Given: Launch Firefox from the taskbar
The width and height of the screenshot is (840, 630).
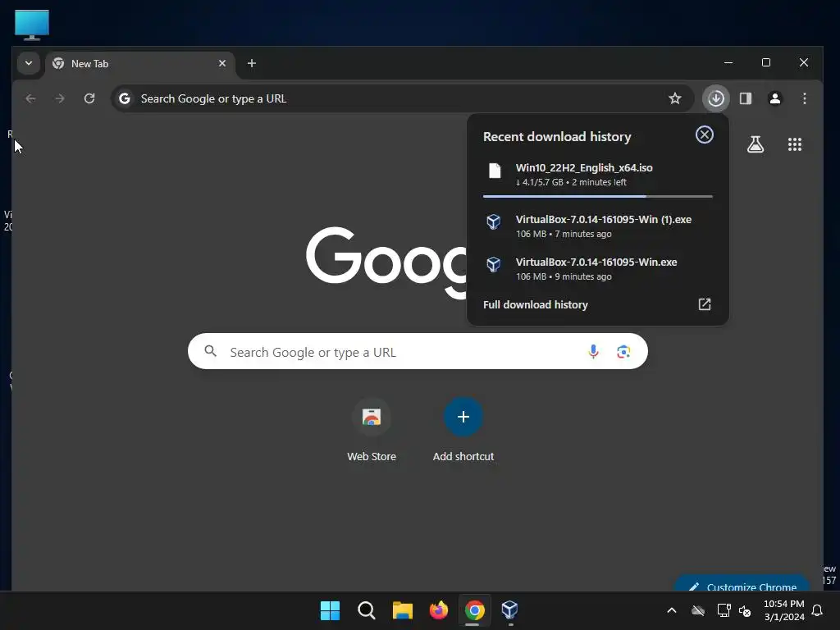Looking at the screenshot, I should pos(439,610).
